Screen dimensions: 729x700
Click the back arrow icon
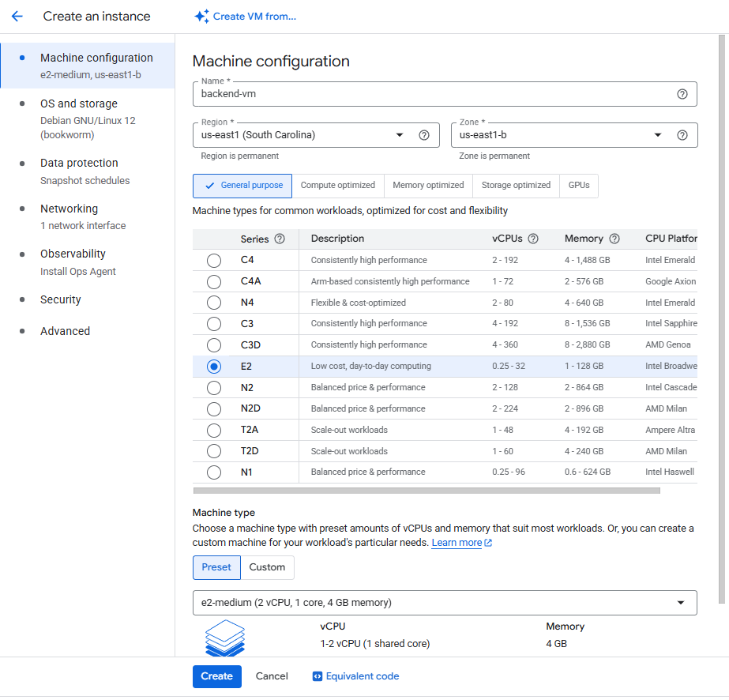pyautogui.click(x=17, y=17)
